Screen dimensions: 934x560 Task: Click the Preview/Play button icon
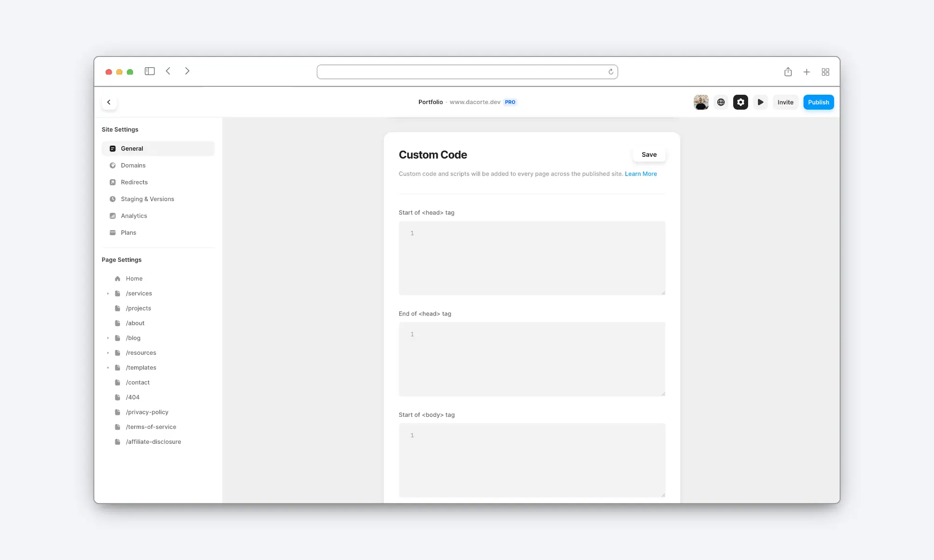(761, 102)
